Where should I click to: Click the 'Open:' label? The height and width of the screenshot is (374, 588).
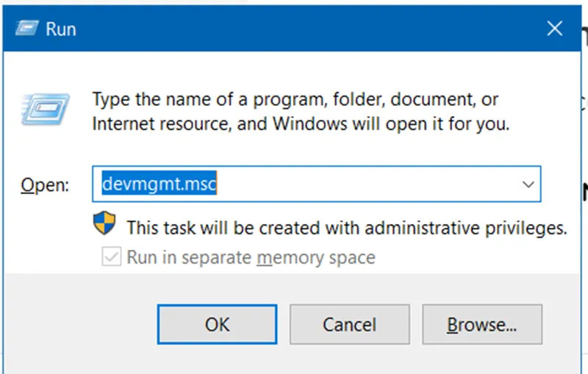pyautogui.click(x=45, y=184)
